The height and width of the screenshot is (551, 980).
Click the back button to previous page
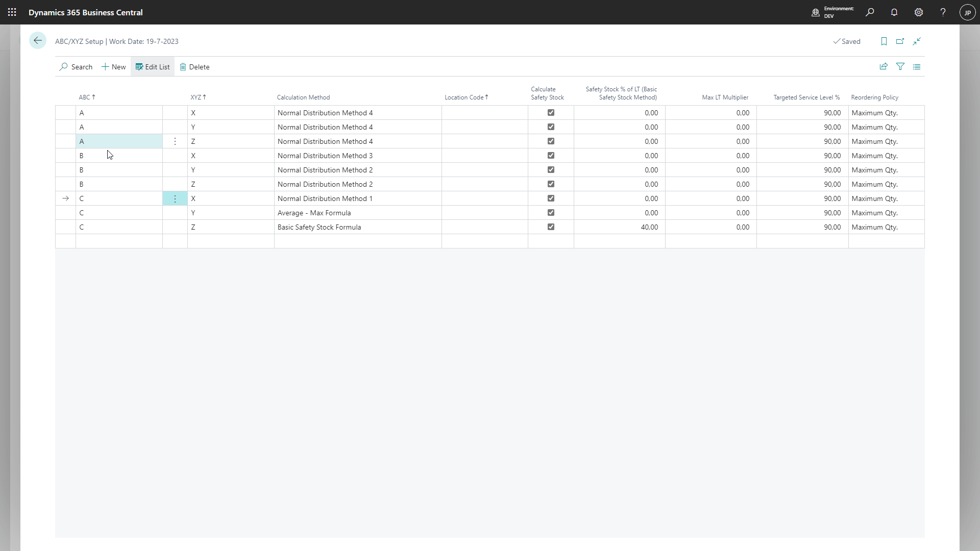point(38,41)
